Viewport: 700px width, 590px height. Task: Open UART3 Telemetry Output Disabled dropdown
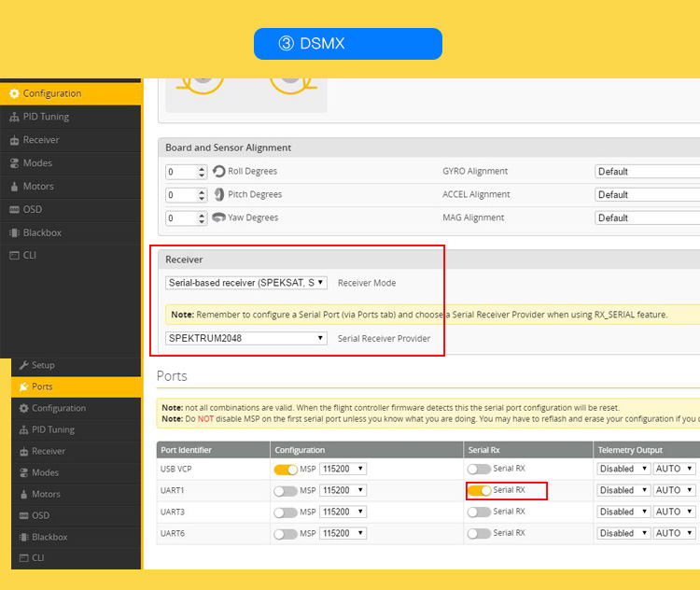[623, 512]
